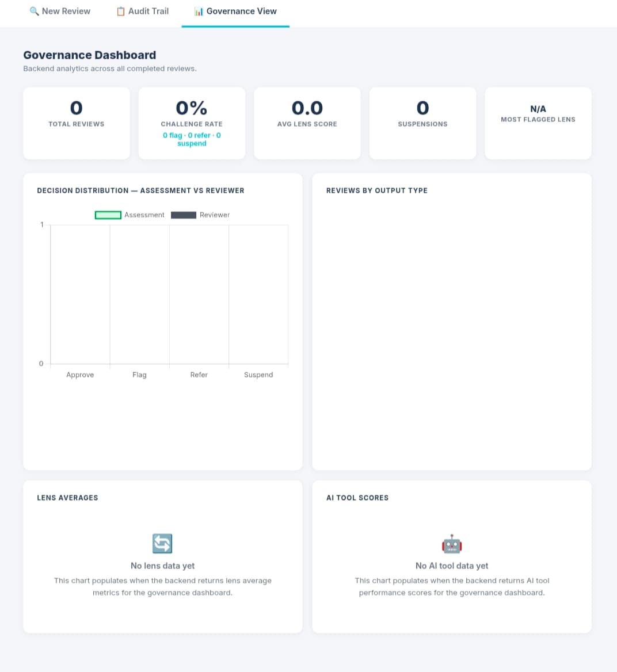Click the Assessment legend label
The height and width of the screenshot is (672, 617).
(x=144, y=215)
